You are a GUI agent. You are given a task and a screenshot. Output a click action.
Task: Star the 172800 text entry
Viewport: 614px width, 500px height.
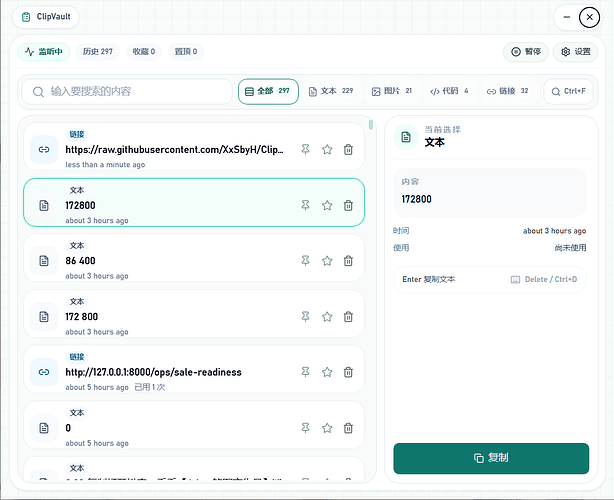(327, 205)
